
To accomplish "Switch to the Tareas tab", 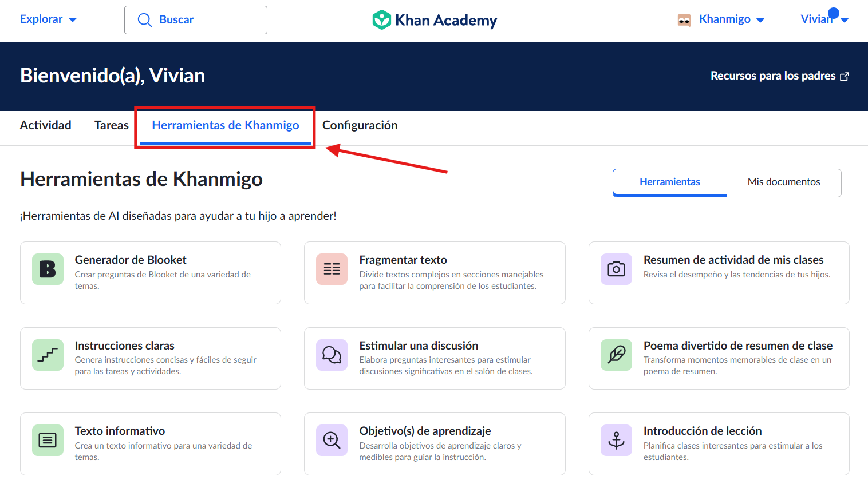I will [x=112, y=125].
